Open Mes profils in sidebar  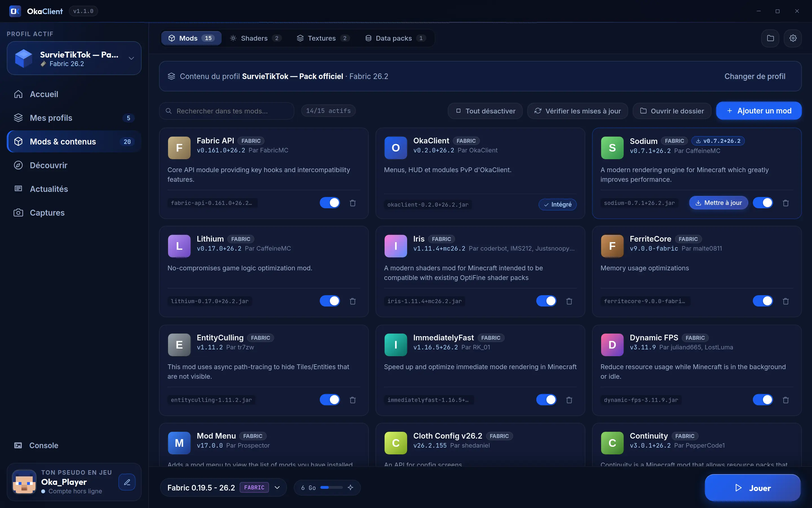pos(74,118)
